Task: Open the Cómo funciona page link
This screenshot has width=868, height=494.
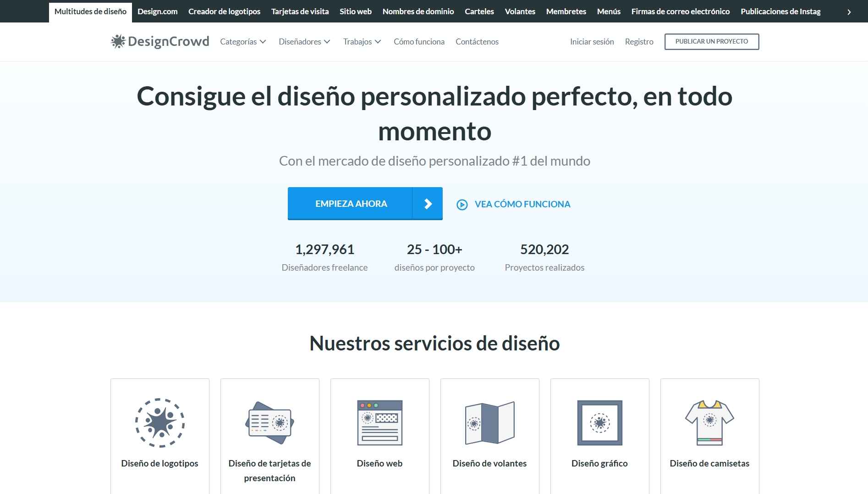Action: 419,42
